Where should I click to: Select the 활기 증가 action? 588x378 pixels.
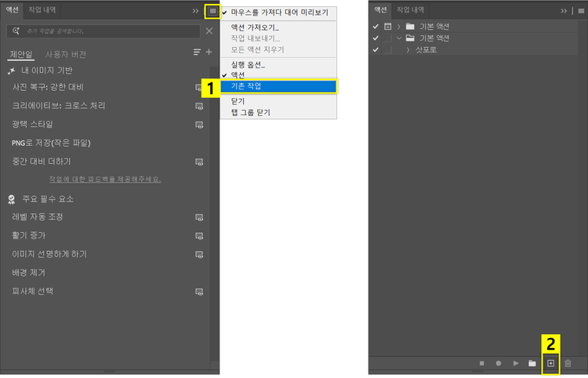pyautogui.click(x=28, y=236)
